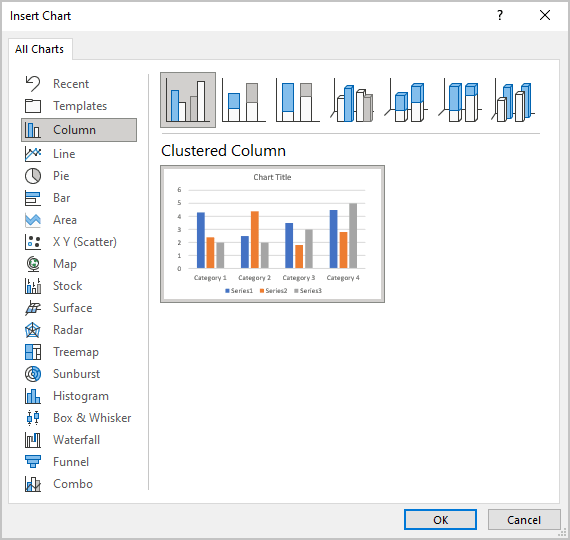Open the Box & Whisker chart category
This screenshot has height=540, width=570.
79,418
